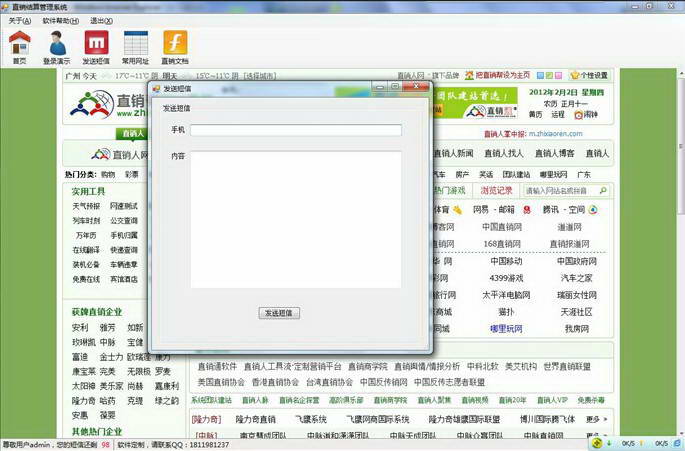Open the 太平洋电脑网 link

click(x=506, y=295)
